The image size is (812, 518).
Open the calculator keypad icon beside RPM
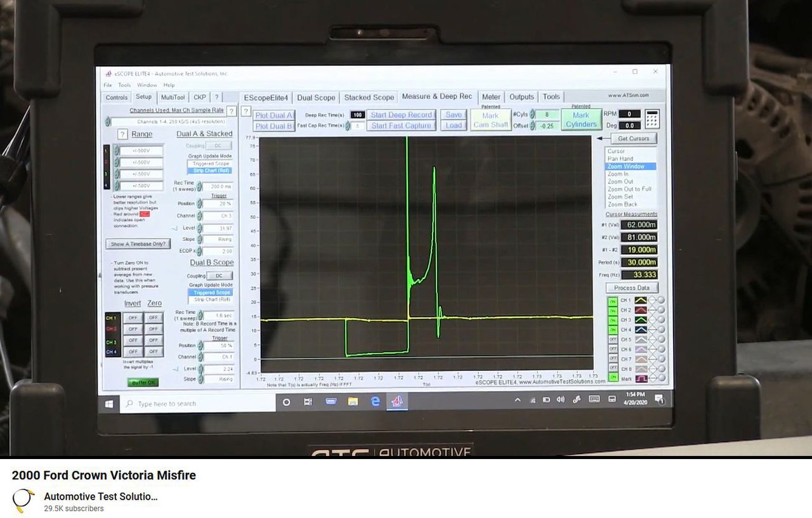point(652,119)
